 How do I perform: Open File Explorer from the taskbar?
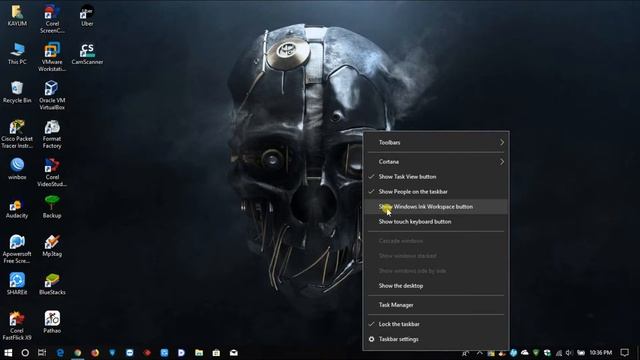[199, 353]
